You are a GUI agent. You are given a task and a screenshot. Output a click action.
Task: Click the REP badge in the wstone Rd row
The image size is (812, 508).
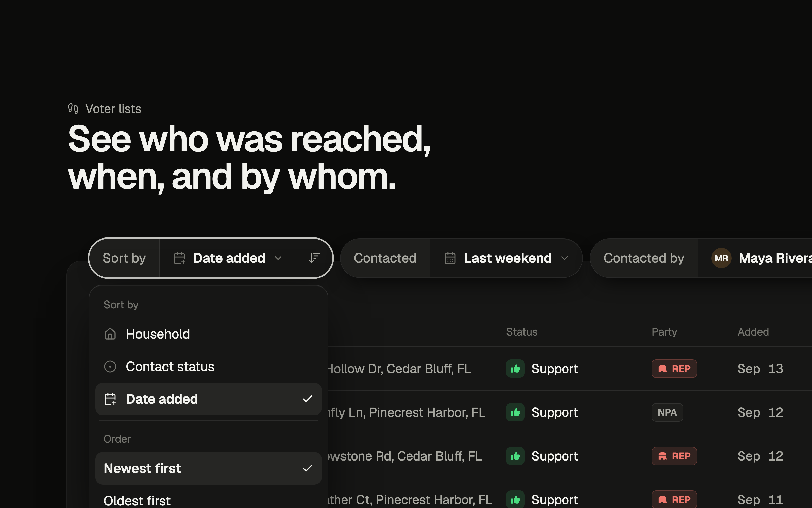(674, 456)
